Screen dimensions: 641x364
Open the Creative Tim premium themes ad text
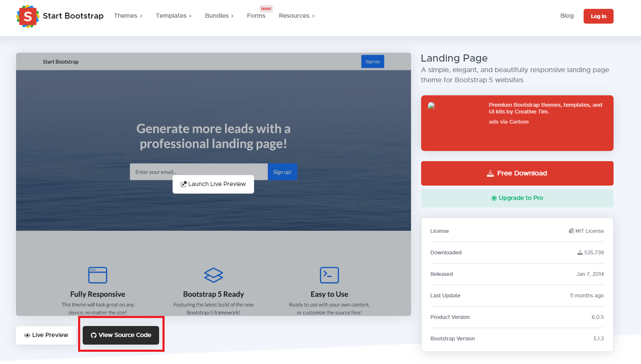coord(545,108)
